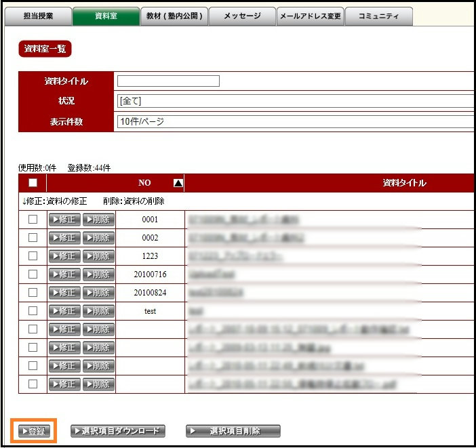Image resolution: width=476 pixels, height=448 pixels.
Task: Delete item 20100716 using 削除 button
Action: pos(99,274)
